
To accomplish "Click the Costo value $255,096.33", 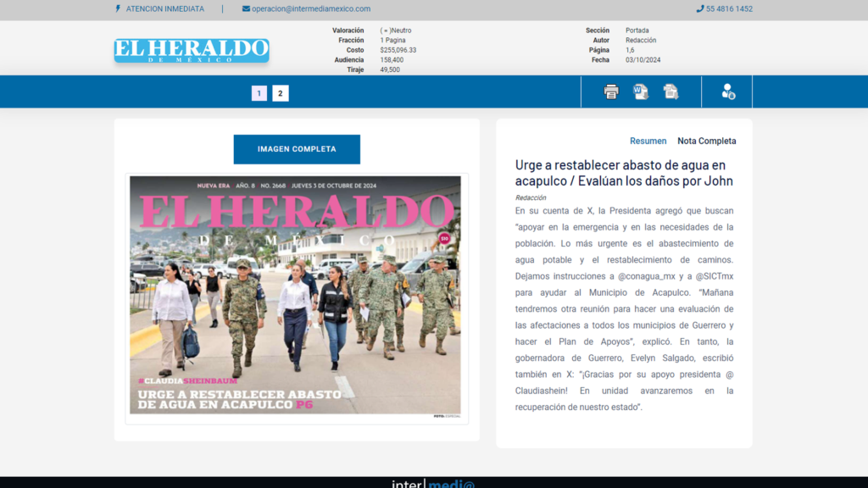I will (398, 50).
